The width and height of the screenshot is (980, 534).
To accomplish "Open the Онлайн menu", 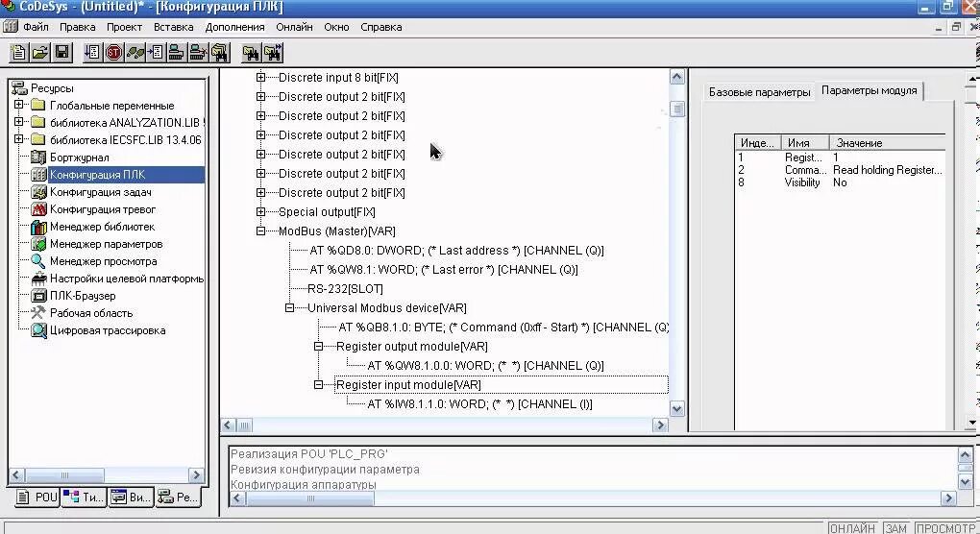I will point(294,27).
